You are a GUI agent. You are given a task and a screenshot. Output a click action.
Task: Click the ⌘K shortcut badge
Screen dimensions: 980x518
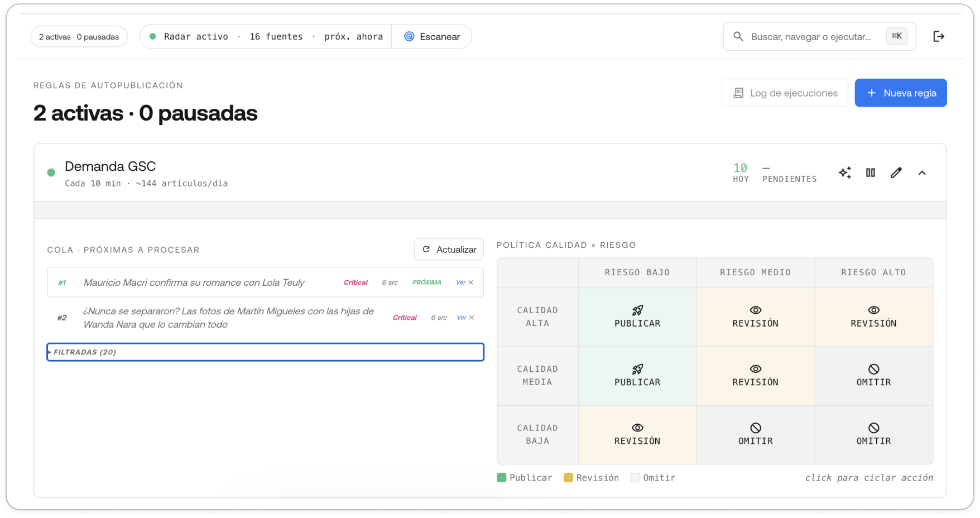point(897,36)
